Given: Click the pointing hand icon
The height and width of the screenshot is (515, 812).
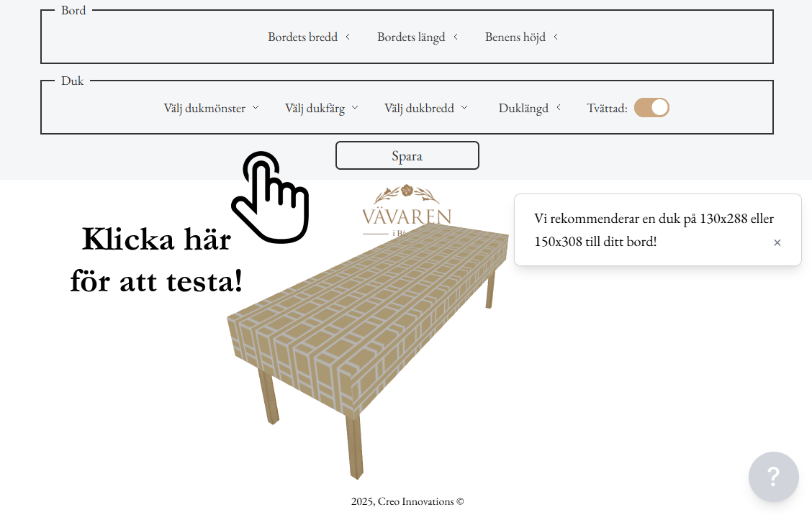Looking at the screenshot, I should click(x=270, y=197).
